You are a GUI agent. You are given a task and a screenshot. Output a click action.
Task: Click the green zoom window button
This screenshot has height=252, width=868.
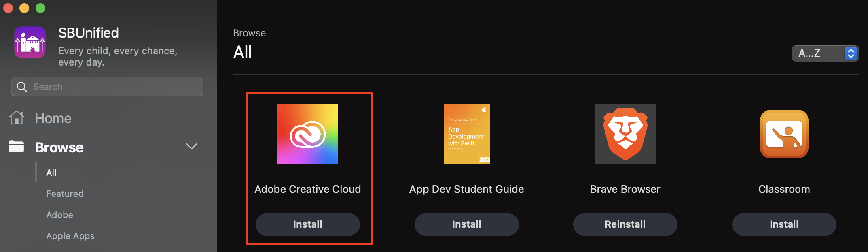(40, 8)
